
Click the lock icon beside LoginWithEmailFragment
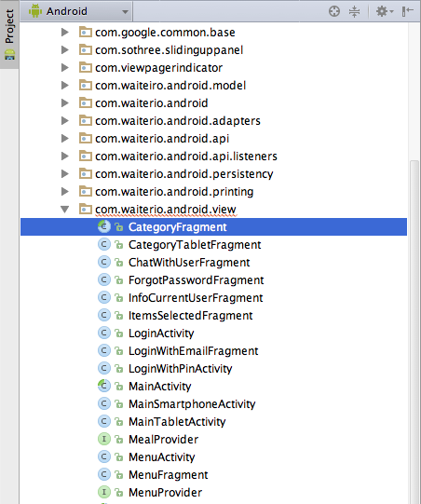(119, 351)
